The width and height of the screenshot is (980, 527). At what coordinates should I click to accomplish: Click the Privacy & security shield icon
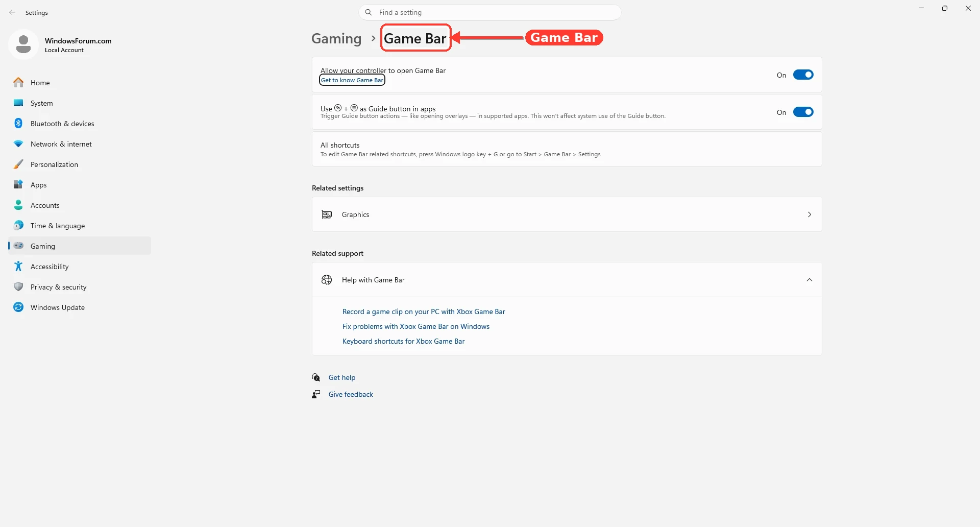[18, 286]
